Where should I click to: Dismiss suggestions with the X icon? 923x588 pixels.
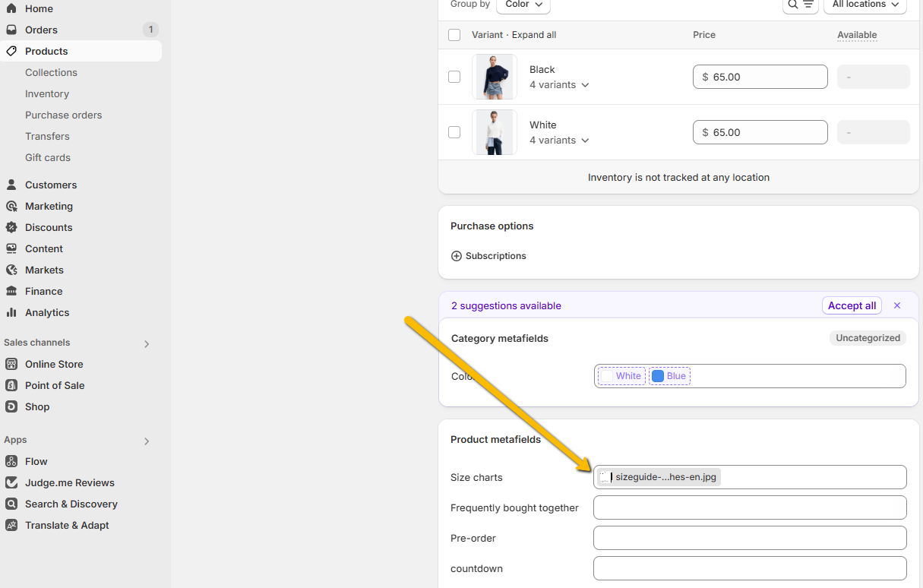[x=897, y=305]
